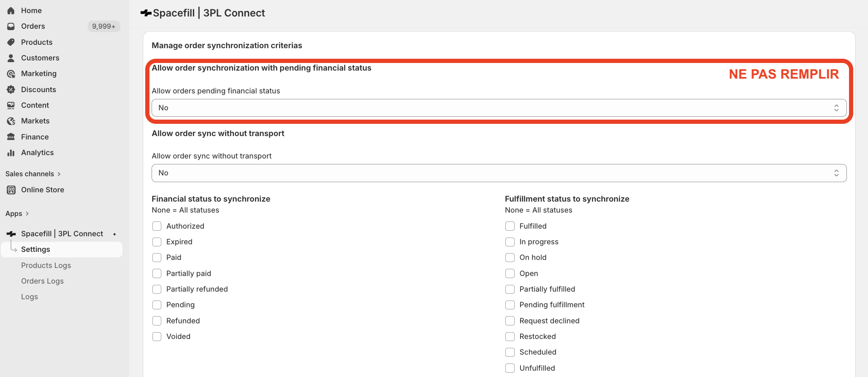Click the Online Store storefront icon
This screenshot has height=377, width=868.
point(11,190)
